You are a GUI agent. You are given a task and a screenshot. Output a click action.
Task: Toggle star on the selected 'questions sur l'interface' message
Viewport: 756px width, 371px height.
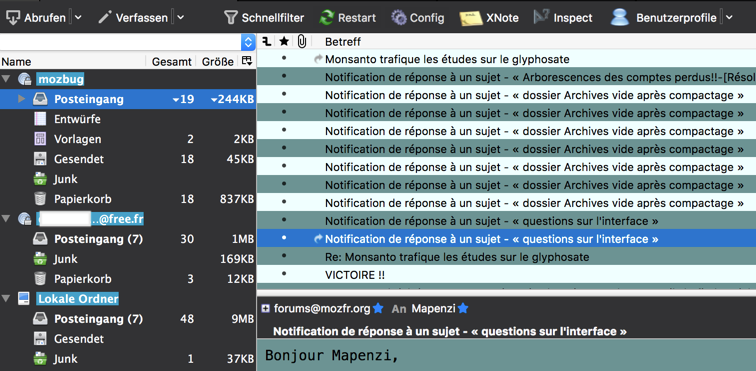284,237
